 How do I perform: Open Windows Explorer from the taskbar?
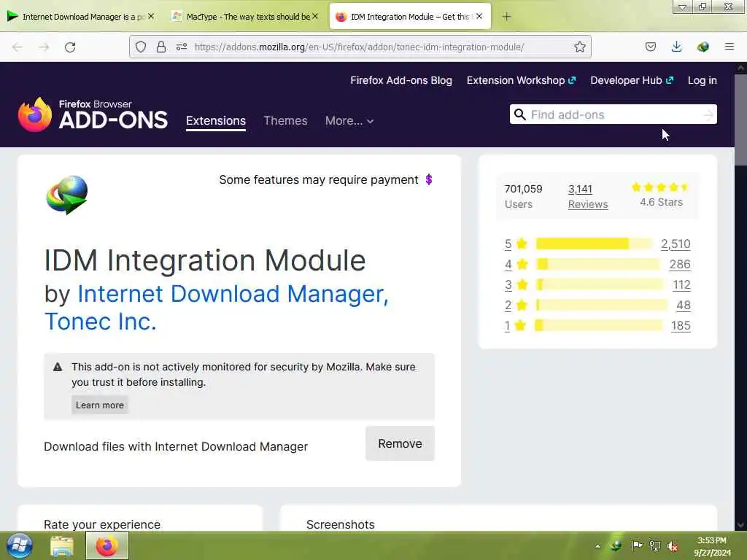62,546
